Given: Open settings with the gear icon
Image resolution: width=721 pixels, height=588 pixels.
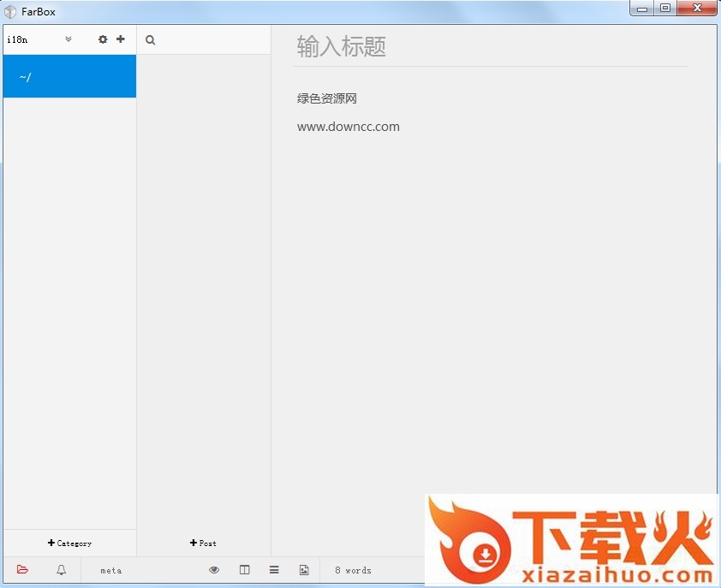Looking at the screenshot, I should (103, 39).
